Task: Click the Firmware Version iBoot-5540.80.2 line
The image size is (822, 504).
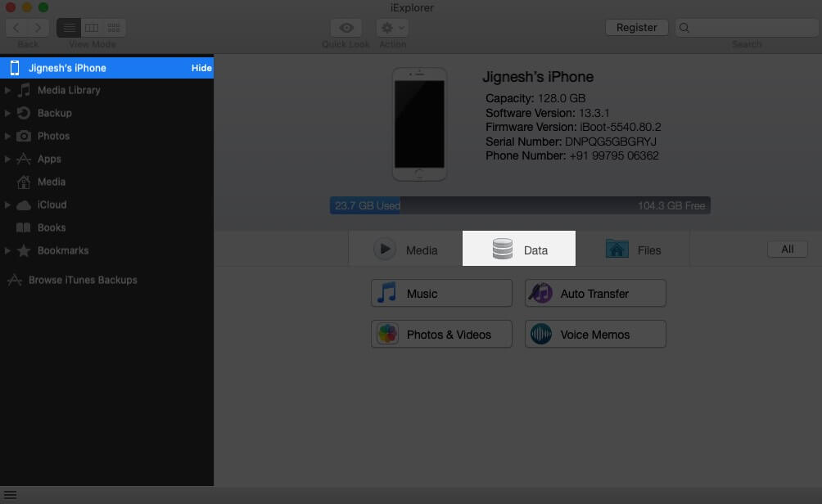Action: pos(573,128)
